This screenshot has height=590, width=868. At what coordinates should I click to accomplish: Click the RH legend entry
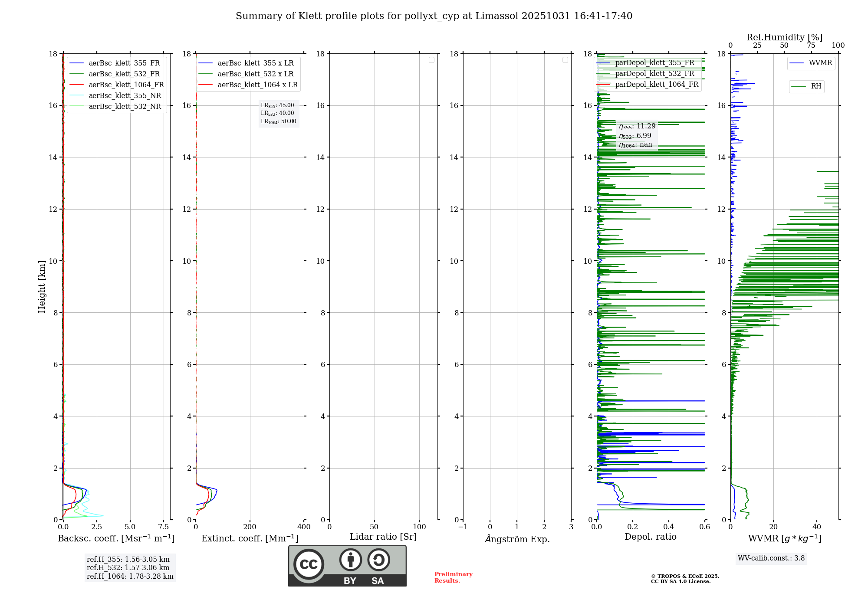pyautogui.click(x=816, y=86)
